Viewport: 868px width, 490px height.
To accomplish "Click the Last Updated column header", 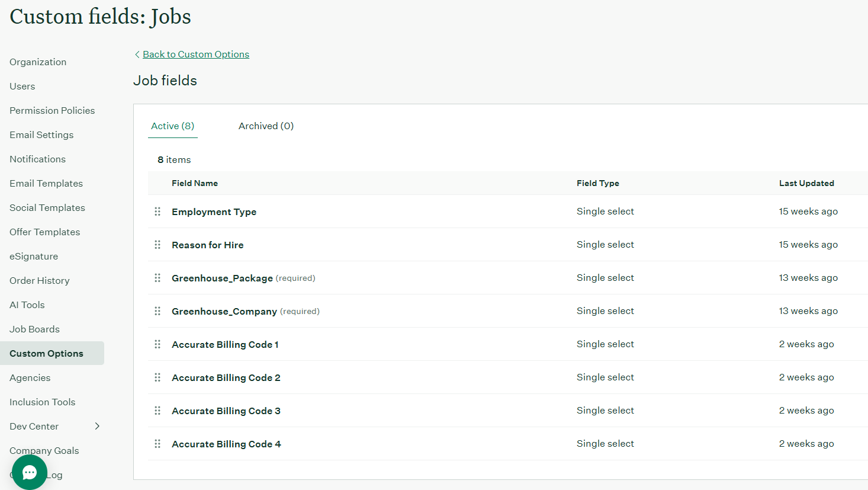I will (806, 183).
